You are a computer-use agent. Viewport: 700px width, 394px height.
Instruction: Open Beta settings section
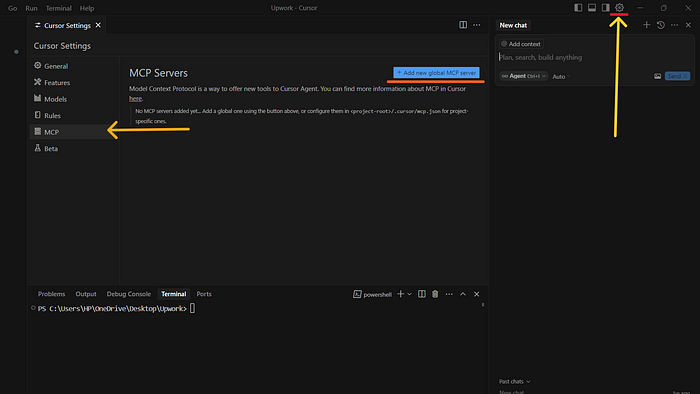[74, 149]
